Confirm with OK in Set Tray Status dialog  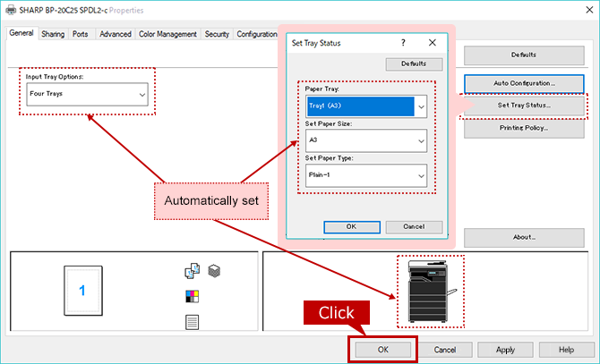point(352,227)
